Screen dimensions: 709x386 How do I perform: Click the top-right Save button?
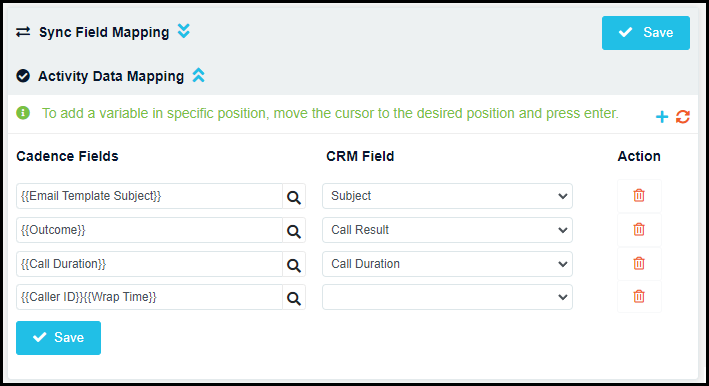pos(646,33)
